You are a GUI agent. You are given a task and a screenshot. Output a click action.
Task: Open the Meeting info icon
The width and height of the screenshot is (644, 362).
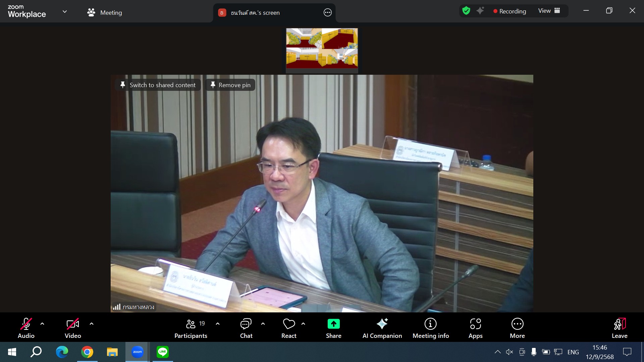[430, 324]
